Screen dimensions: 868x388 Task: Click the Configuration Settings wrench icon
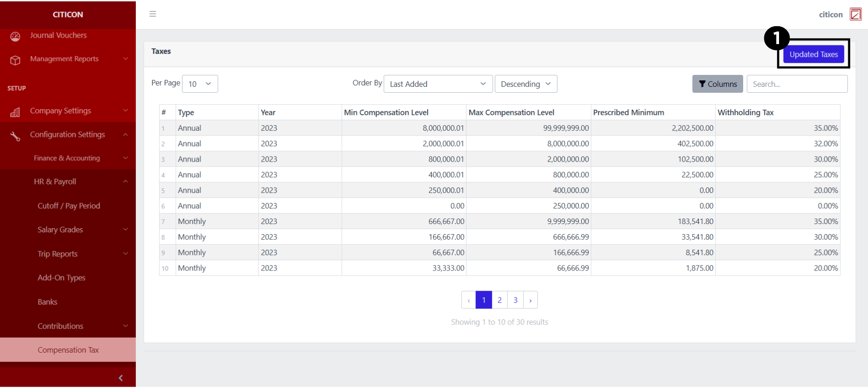(x=15, y=135)
